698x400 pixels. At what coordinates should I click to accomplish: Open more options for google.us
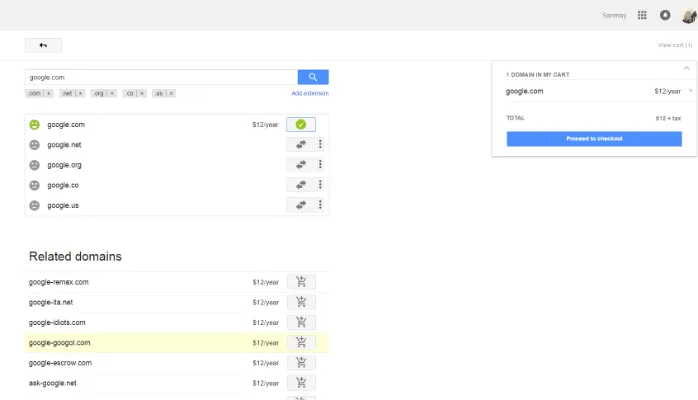320,205
